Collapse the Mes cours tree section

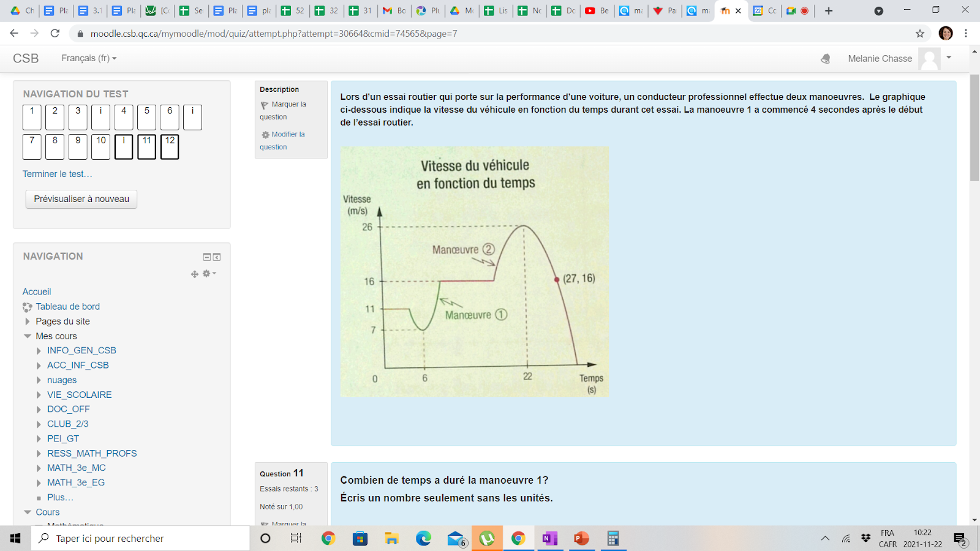(28, 336)
